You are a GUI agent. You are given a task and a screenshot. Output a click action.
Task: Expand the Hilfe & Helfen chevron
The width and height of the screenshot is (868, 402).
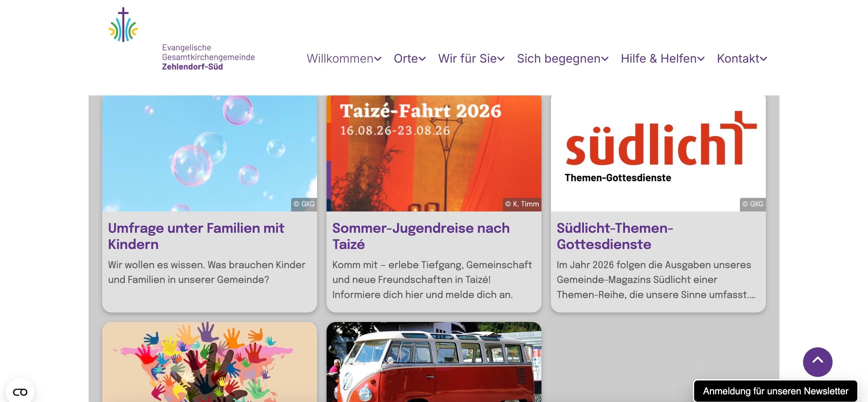click(701, 59)
